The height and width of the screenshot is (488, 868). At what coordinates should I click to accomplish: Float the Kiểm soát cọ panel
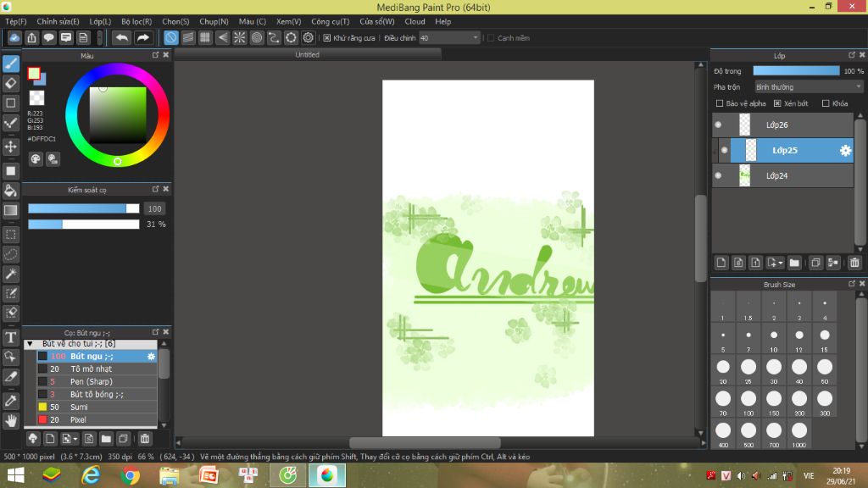pos(156,189)
